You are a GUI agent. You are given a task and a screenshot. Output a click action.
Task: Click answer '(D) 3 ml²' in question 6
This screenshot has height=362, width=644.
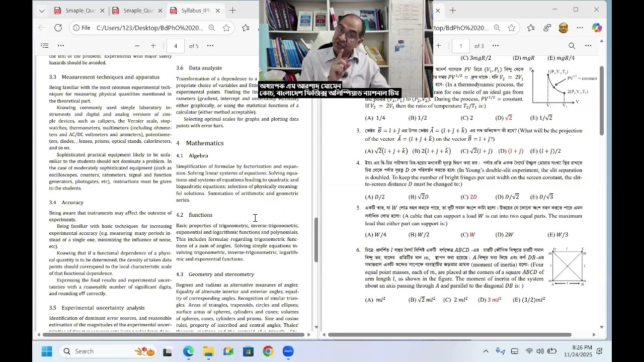point(490,300)
